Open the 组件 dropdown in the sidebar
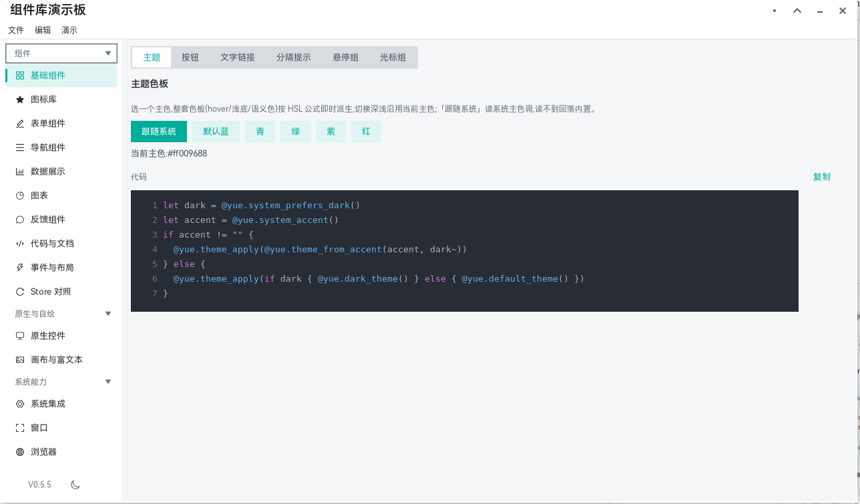This screenshot has height=504, width=860. 61,53
